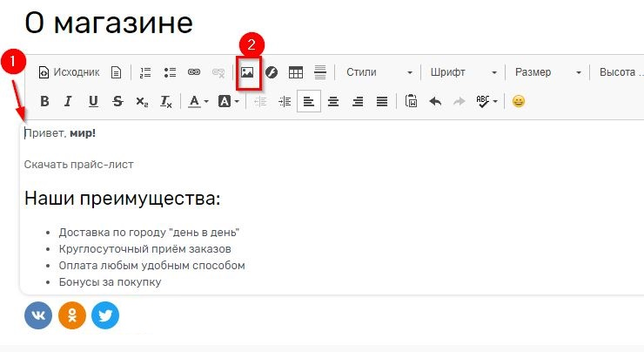644x352 pixels.
Task: Insert a horizontal line
Action: point(319,72)
